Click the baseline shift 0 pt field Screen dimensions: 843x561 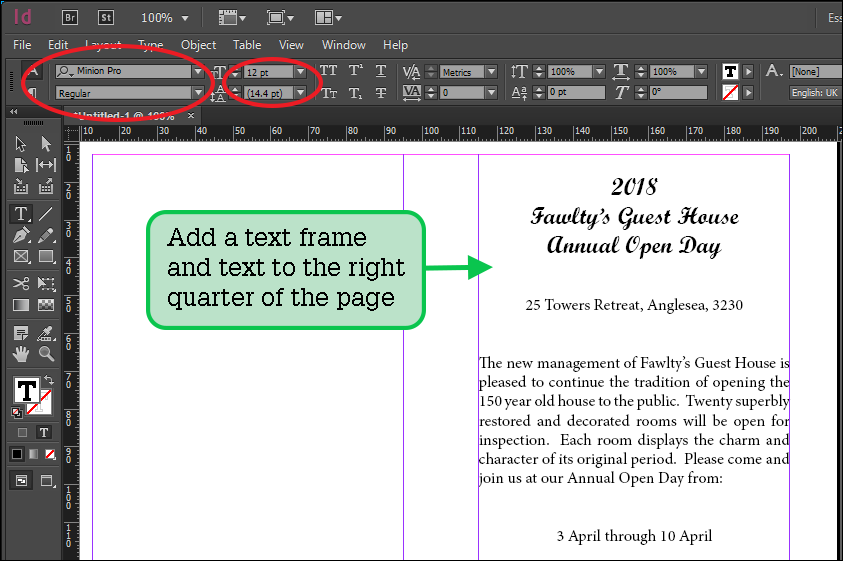point(576,93)
